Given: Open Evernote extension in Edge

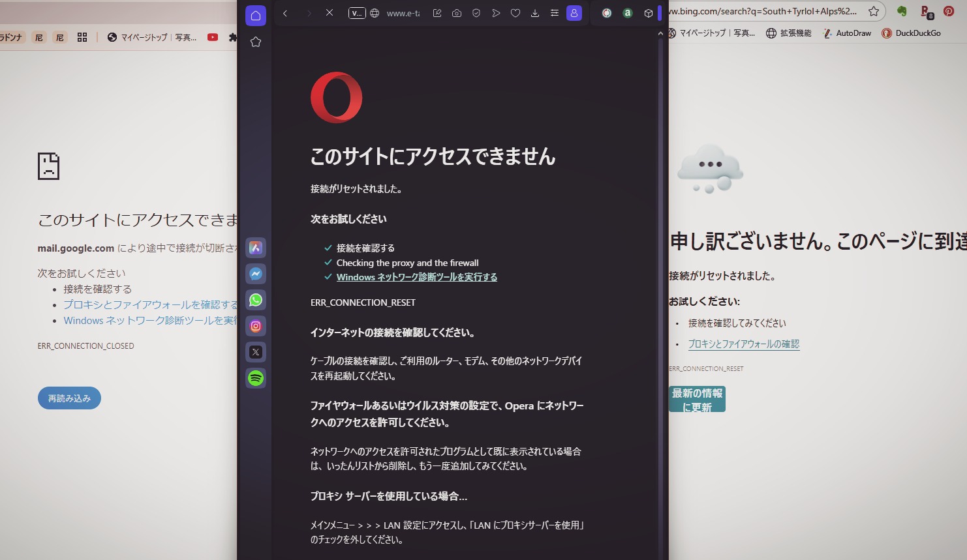Looking at the screenshot, I should point(902,11).
